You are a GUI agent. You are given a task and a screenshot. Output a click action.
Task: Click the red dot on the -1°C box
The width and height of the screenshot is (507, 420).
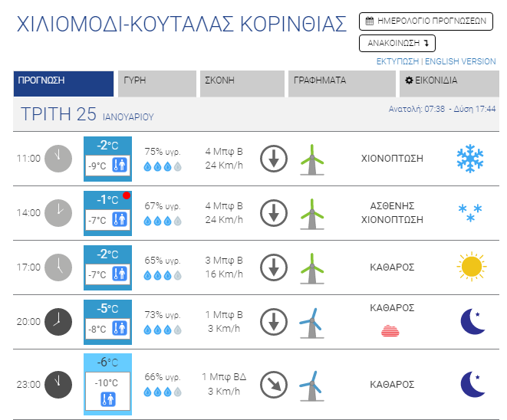coord(126,195)
